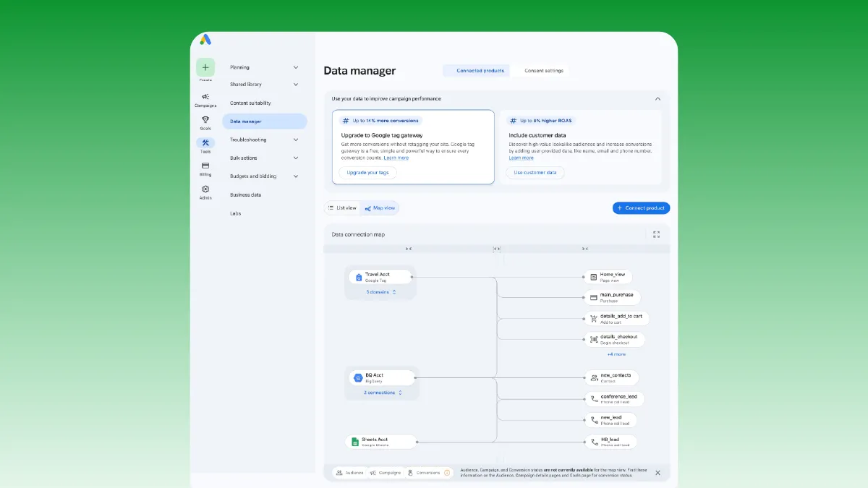Click the details_checkout barcode icon
This screenshot has width=868, height=488.
593,339
